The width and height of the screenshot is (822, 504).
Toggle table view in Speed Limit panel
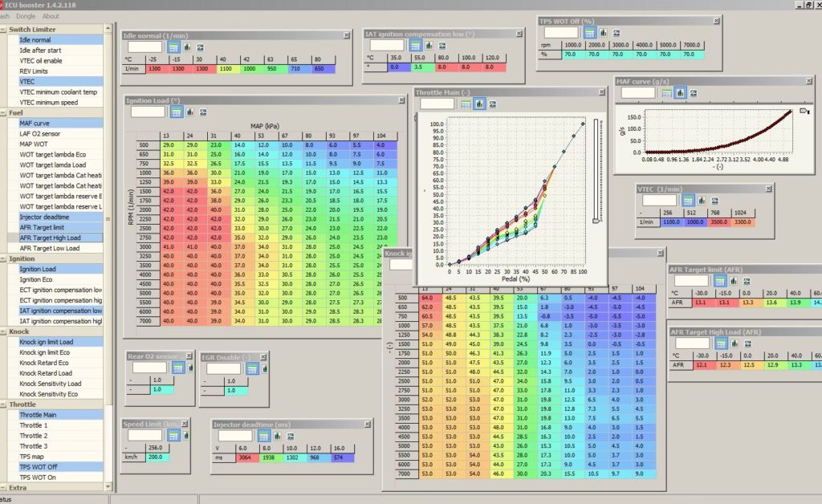175,436
